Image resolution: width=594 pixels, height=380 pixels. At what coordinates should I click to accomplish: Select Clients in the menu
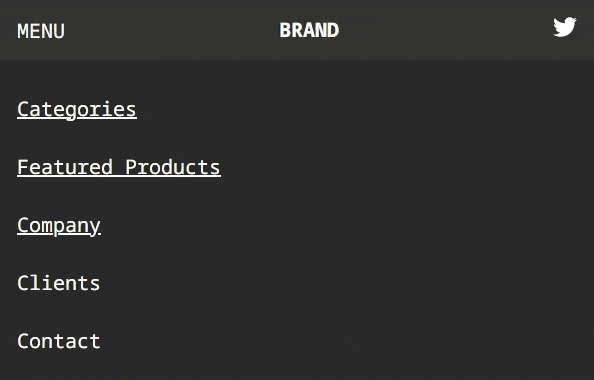click(x=59, y=283)
